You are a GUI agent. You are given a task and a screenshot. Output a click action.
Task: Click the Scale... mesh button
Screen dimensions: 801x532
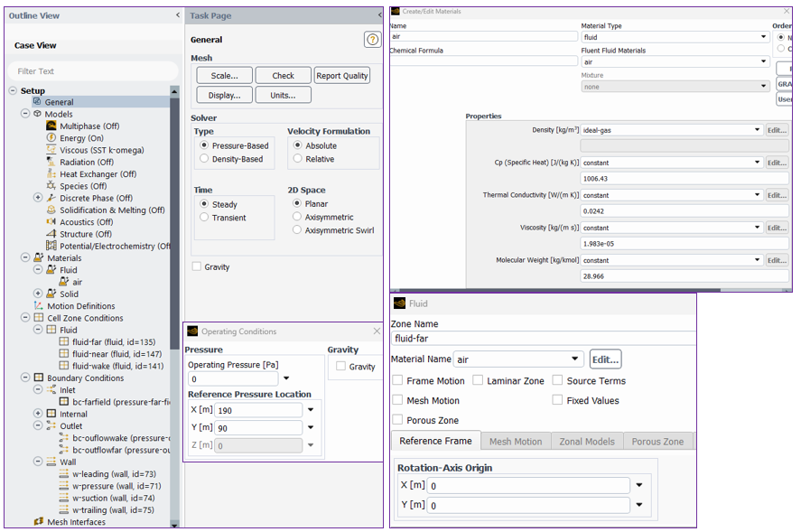(x=224, y=75)
